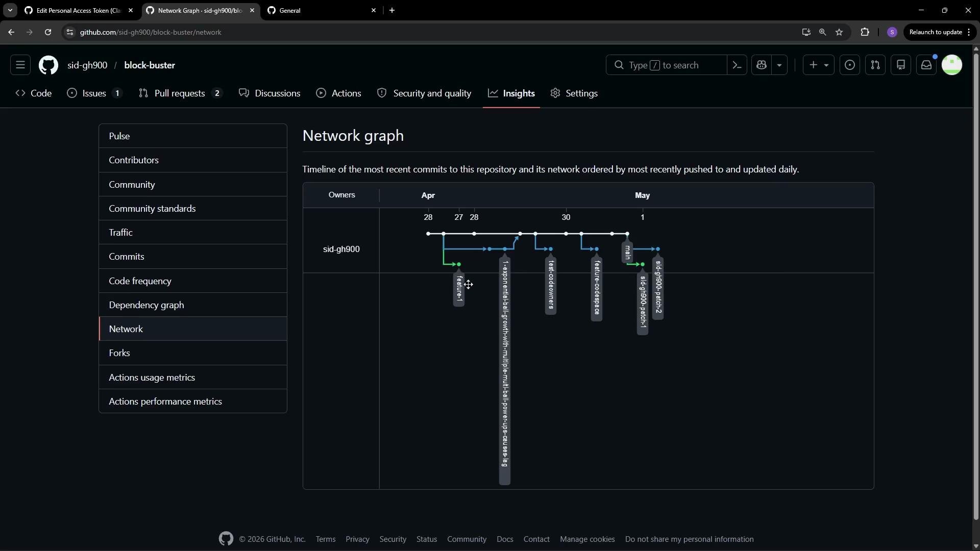Viewport: 980px width, 551px height.
Task: Click the sid-gh900-patch-1 branch label
Action: coord(643,302)
